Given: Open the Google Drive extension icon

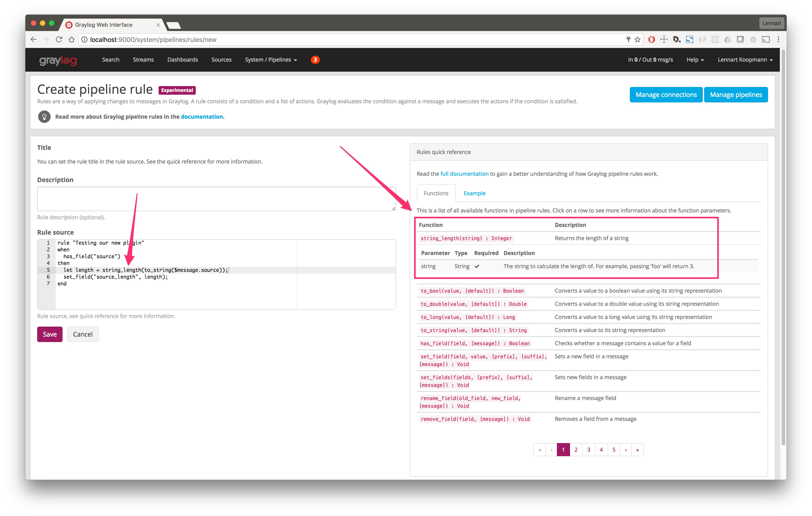Looking at the screenshot, I should pyautogui.click(x=728, y=39).
